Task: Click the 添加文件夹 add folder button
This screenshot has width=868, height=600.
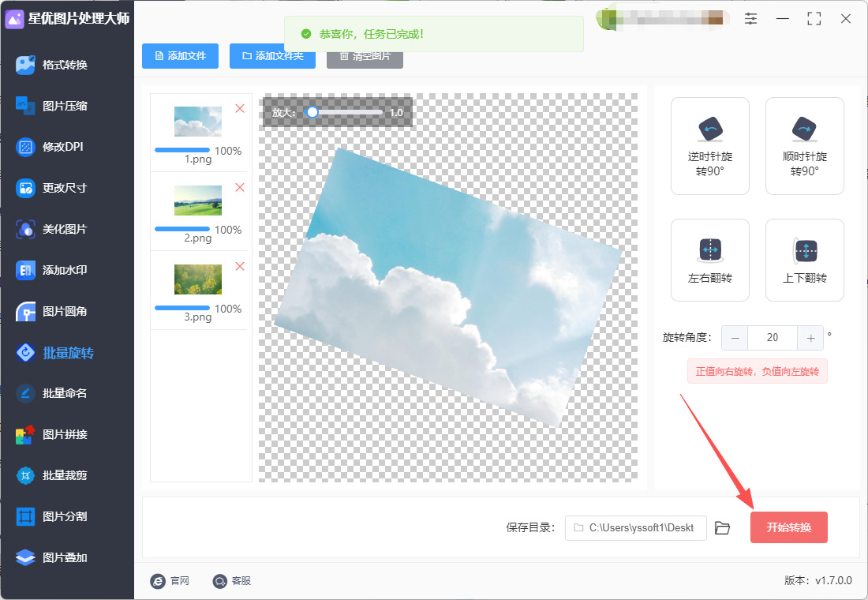Action: point(272,56)
